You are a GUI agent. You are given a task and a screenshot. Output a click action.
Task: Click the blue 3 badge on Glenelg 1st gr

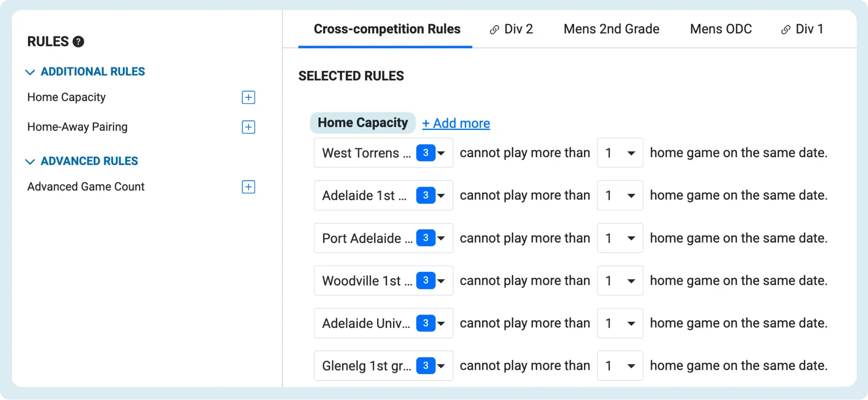click(x=426, y=366)
